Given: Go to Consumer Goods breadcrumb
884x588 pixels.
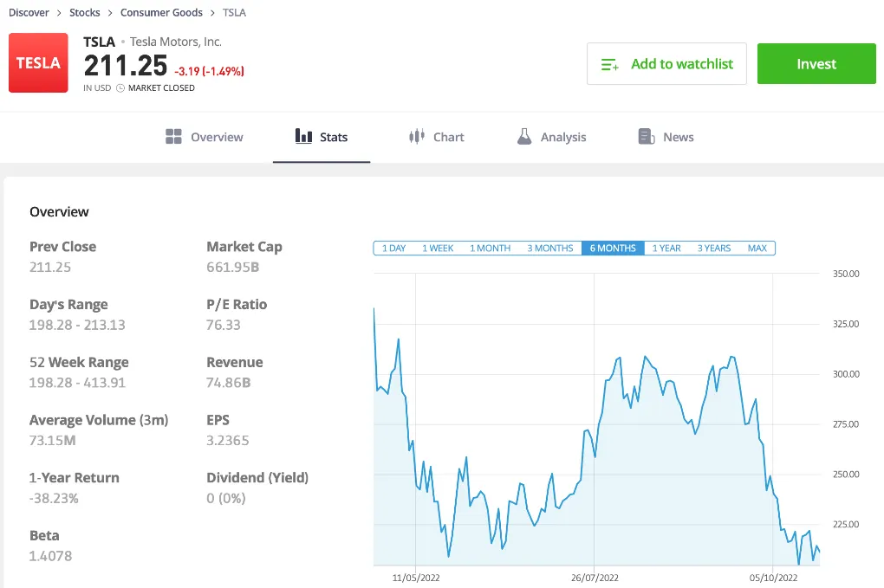Looking at the screenshot, I should coord(161,12).
